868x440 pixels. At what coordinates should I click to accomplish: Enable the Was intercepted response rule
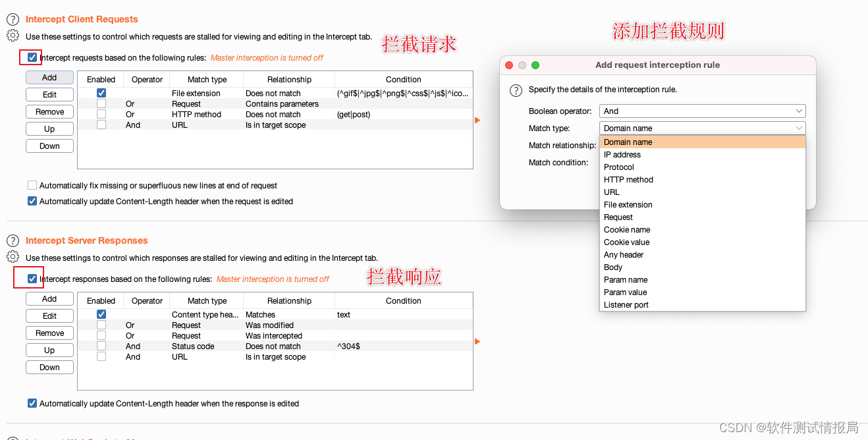coord(101,336)
